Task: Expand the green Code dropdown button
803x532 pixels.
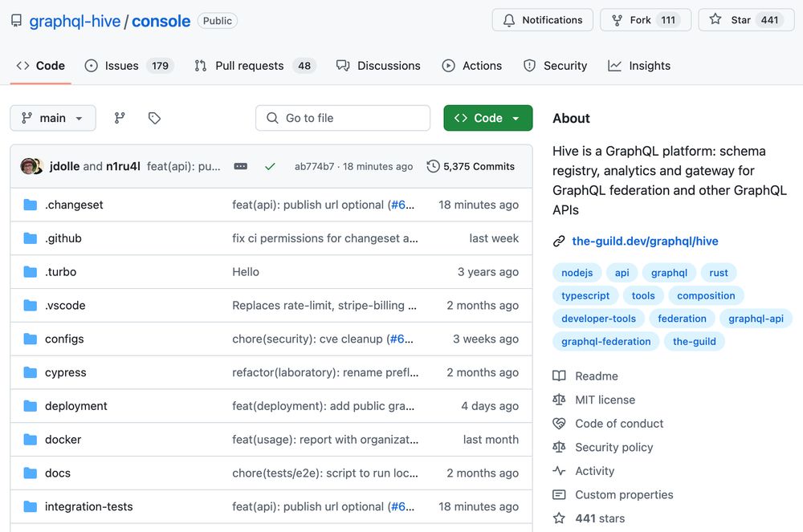Action: point(488,118)
